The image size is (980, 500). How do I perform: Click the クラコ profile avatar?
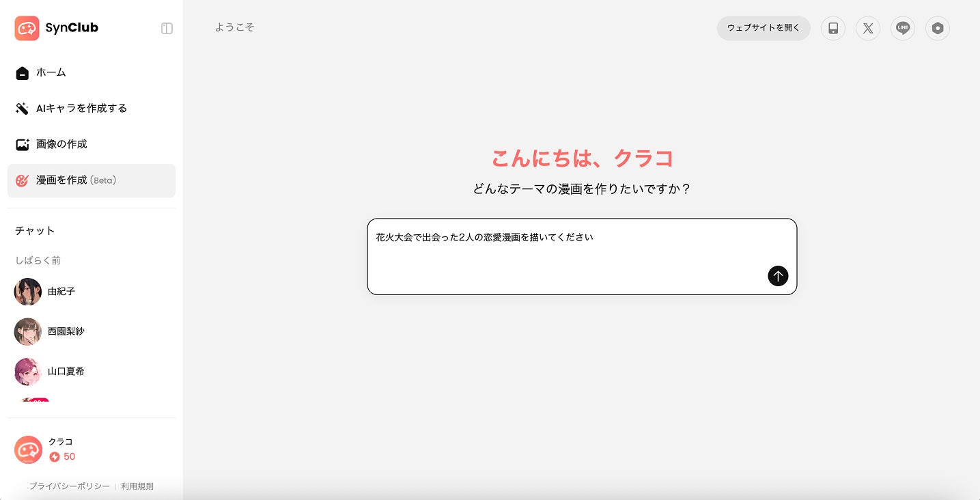(x=28, y=449)
